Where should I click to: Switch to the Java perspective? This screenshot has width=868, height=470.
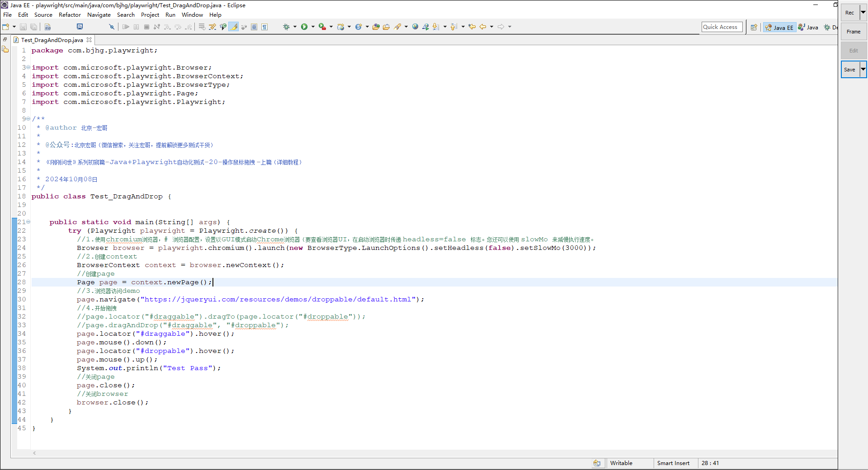point(808,28)
